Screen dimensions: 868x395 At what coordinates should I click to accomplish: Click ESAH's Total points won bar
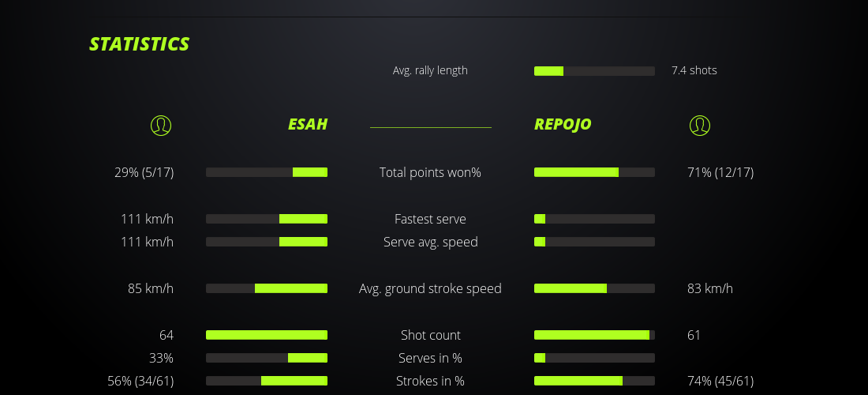point(267,172)
